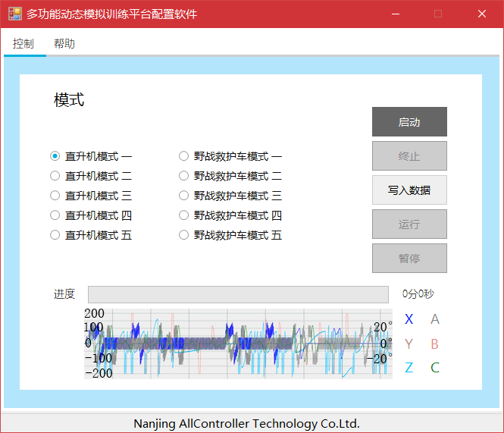The width and height of the screenshot is (504, 433).
Task: Click the waveform chart area
Action: point(238,344)
